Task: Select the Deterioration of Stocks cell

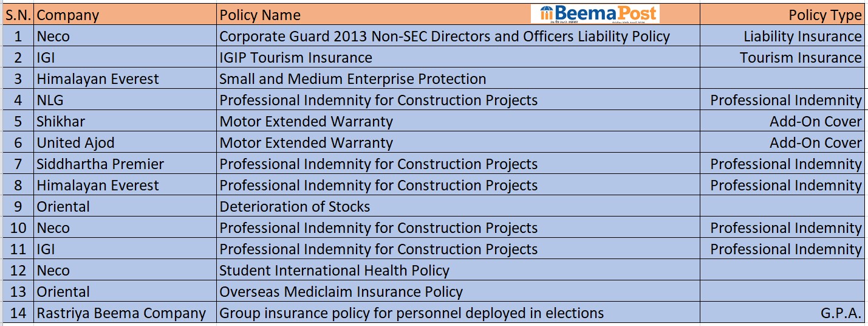Action: tap(295, 207)
